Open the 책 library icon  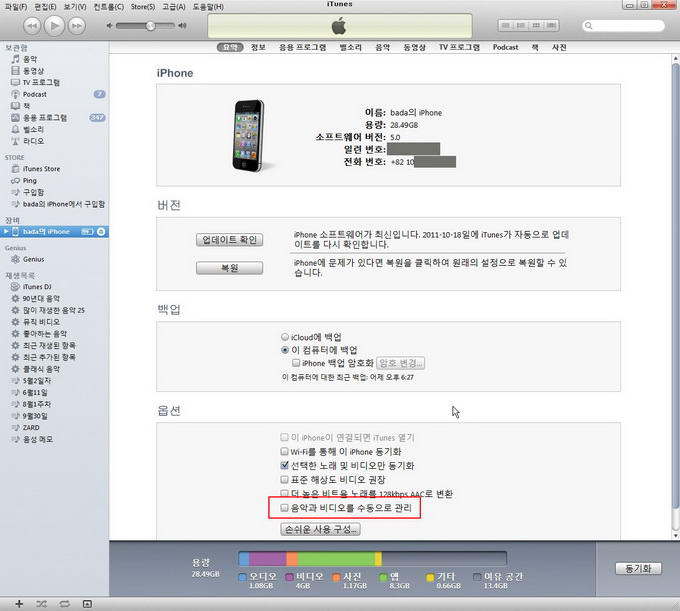tap(15, 106)
